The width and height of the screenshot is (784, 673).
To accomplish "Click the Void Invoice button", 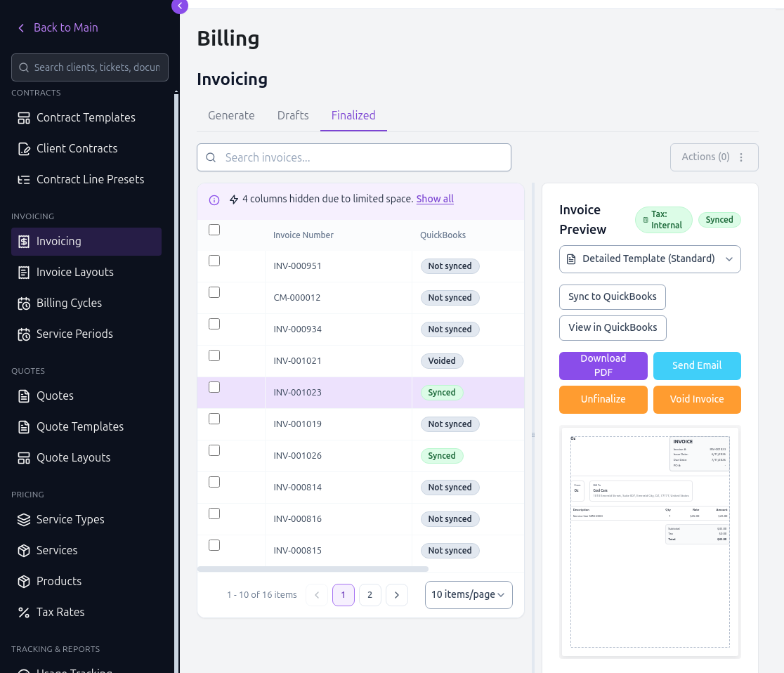I will tap(697, 400).
